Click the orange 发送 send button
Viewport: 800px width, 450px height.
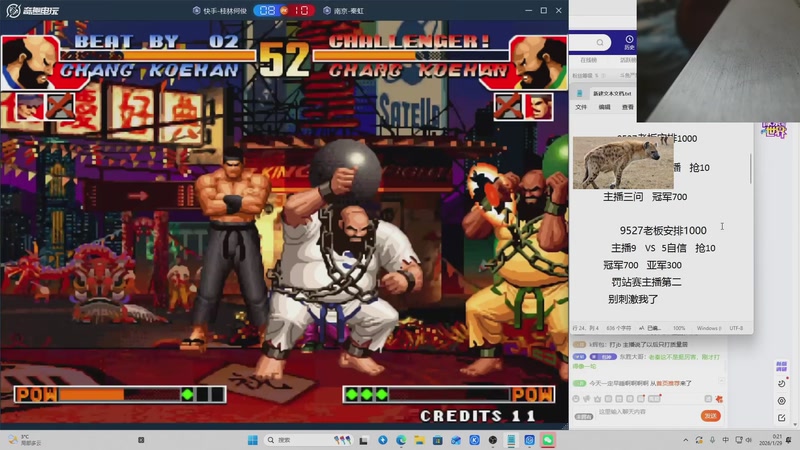(x=710, y=416)
